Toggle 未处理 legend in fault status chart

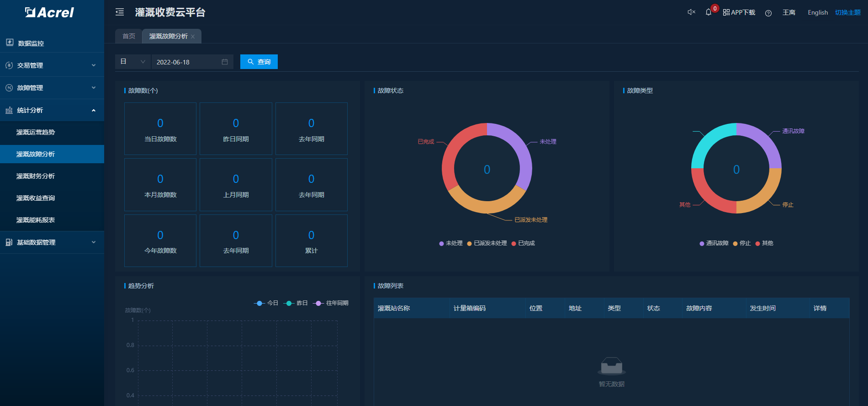pos(450,243)
